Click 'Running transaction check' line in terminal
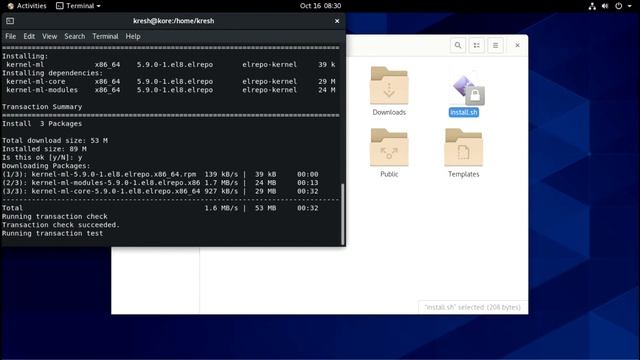Viewport: 640px width, 360px height. [x=55, y=216]
